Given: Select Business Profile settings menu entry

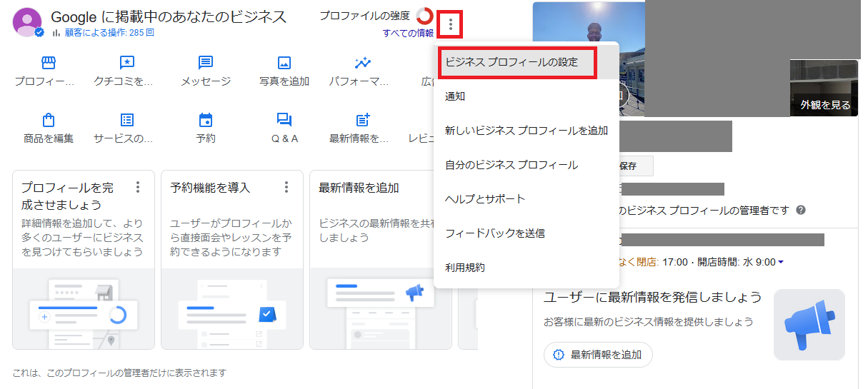Looking at the screenshot, I should point(527,62).
